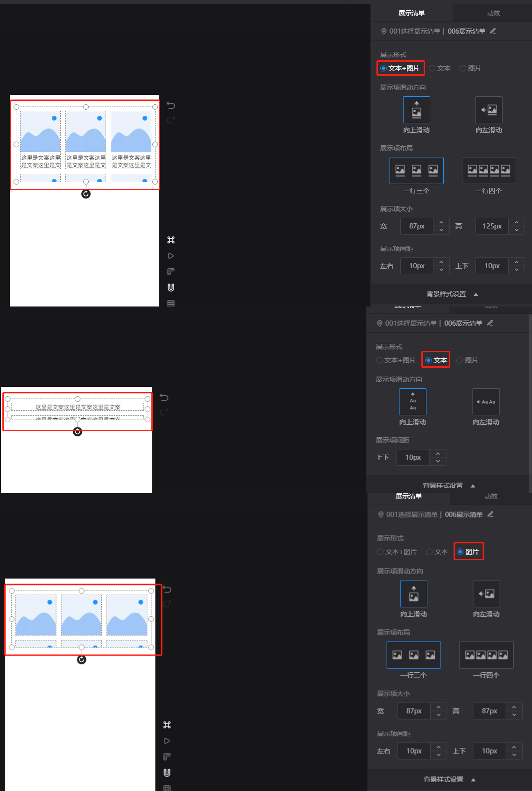Choose 向左滑动 icon in the bottom 图片 panel

pyautogui.click(x=486, y=594)
